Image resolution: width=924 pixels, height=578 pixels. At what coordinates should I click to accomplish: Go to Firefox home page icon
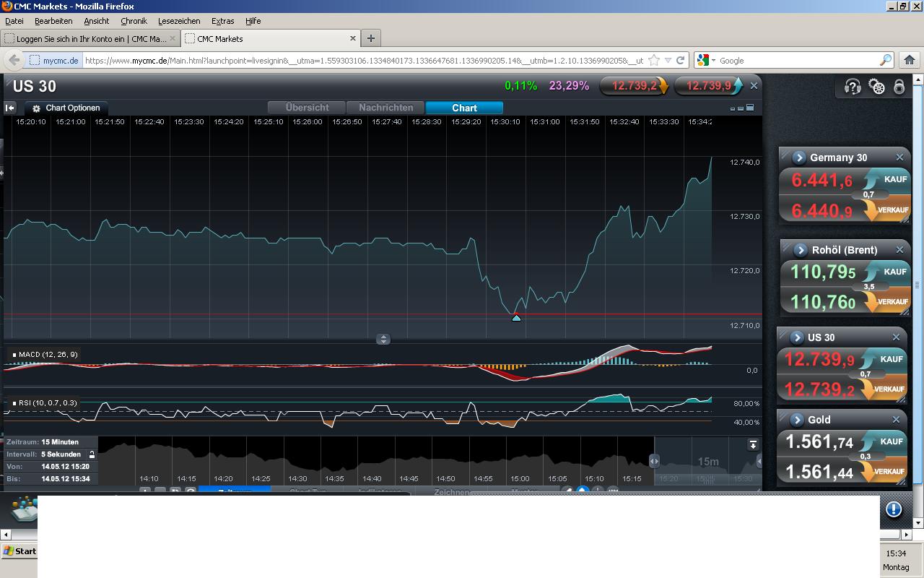(x=909, y=61)
